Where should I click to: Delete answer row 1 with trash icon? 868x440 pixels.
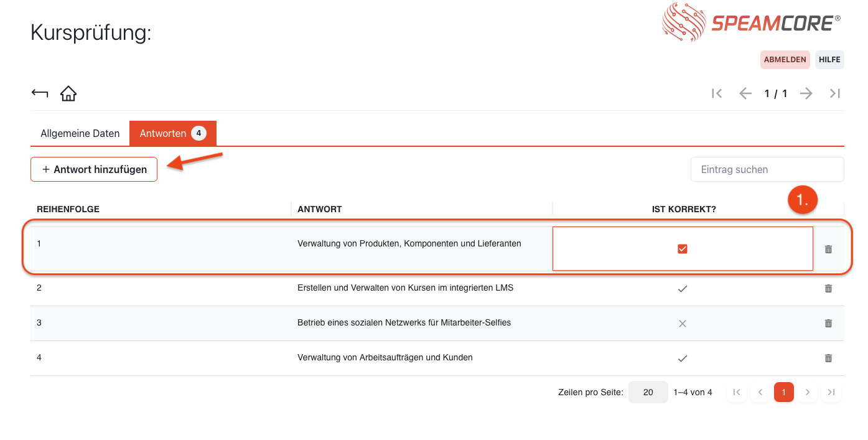(828, 249)
